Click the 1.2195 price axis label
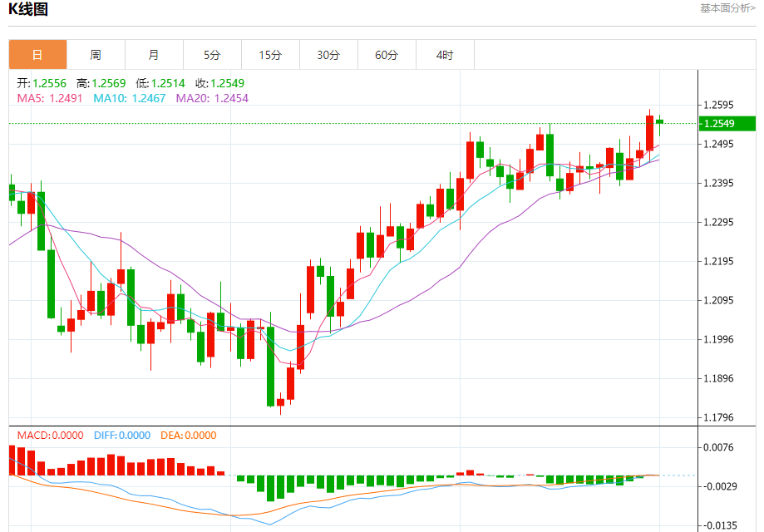 pos(718,261)
